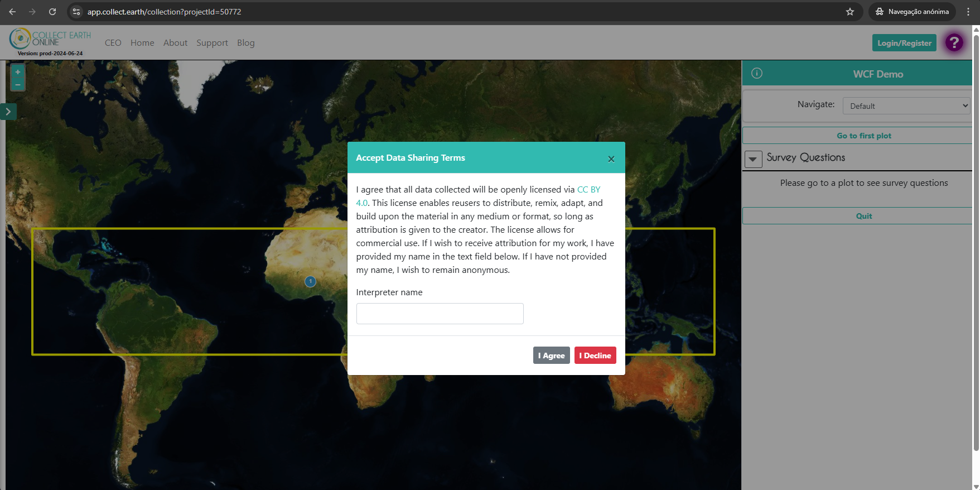Bookmark this page with the star icon
Image resolution: width=980 pixels, height=490 pixels.
[x=850, y=12]
